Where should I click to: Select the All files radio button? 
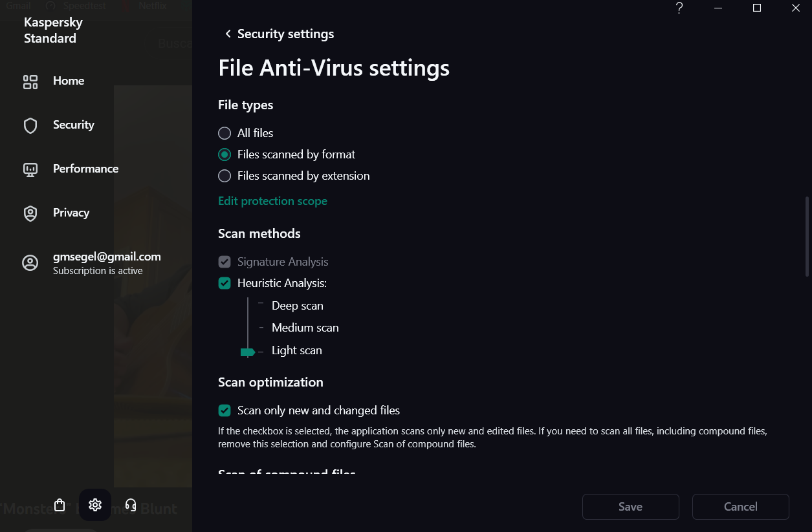(225, 133)
